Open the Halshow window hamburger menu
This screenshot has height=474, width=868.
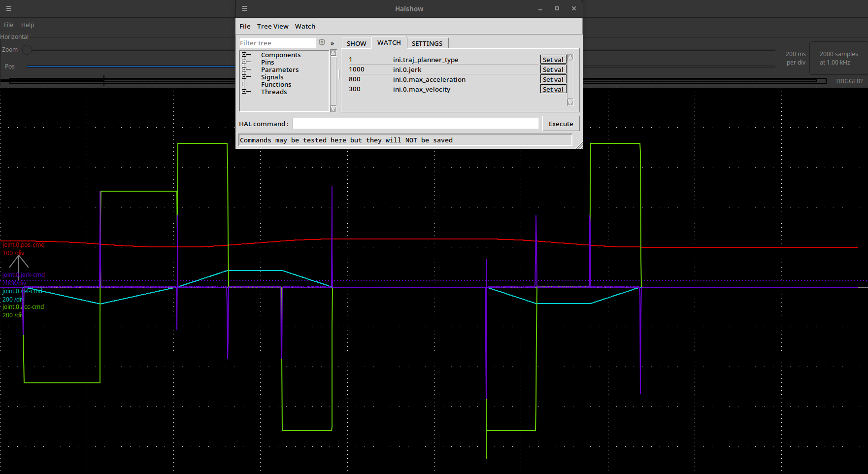click(x=244, y=9)
